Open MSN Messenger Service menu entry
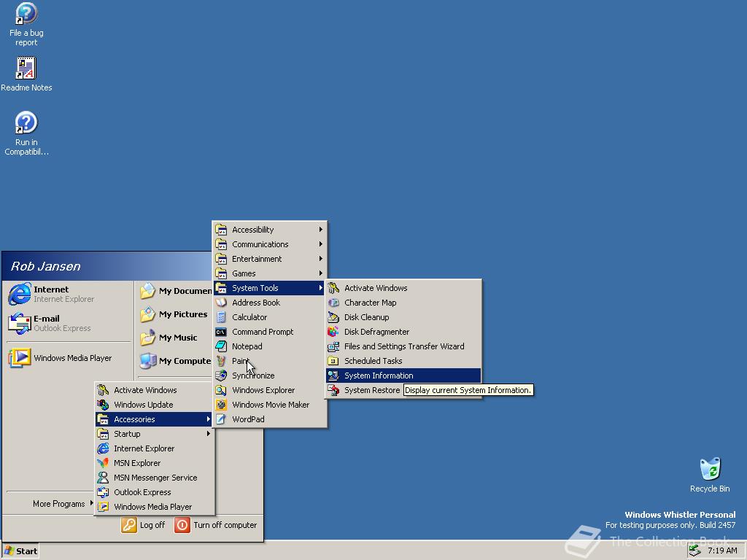The height and width of the screenshot is (560, 747). [154, 478]
